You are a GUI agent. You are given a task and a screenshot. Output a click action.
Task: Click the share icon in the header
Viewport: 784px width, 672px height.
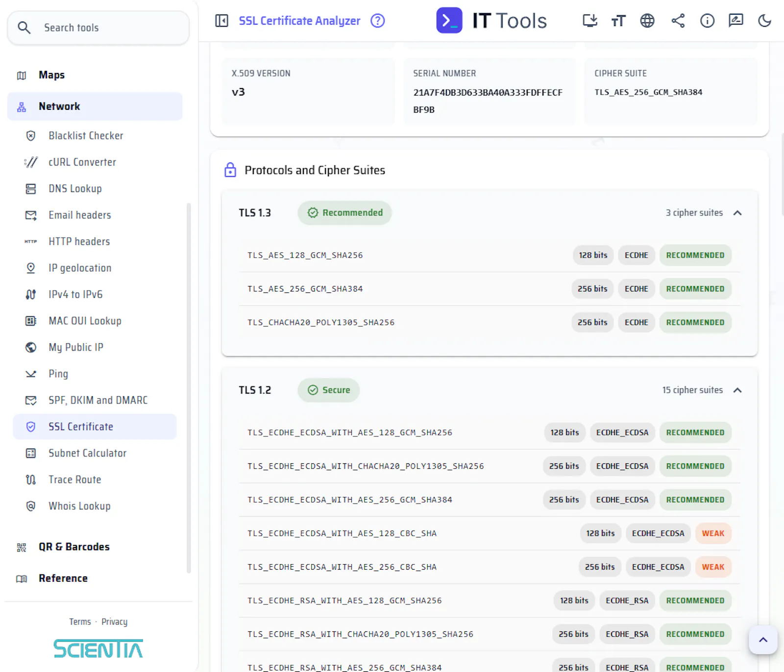pyautogui.click(x=678, y=21)
